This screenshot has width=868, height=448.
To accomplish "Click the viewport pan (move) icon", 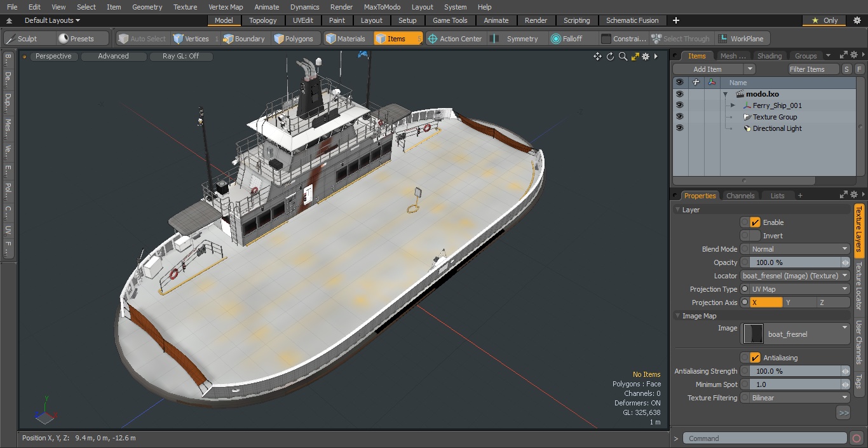I will point(597,57).
